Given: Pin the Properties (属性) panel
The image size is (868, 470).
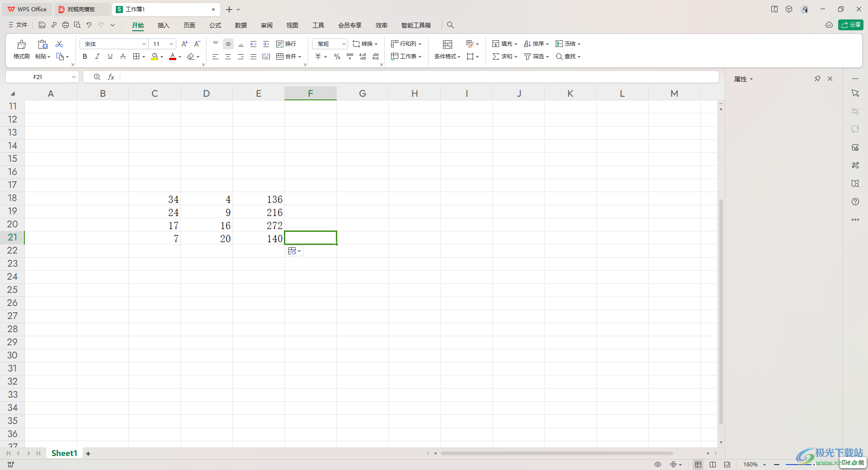Looking at the screenshot, I should pos(817,79).
